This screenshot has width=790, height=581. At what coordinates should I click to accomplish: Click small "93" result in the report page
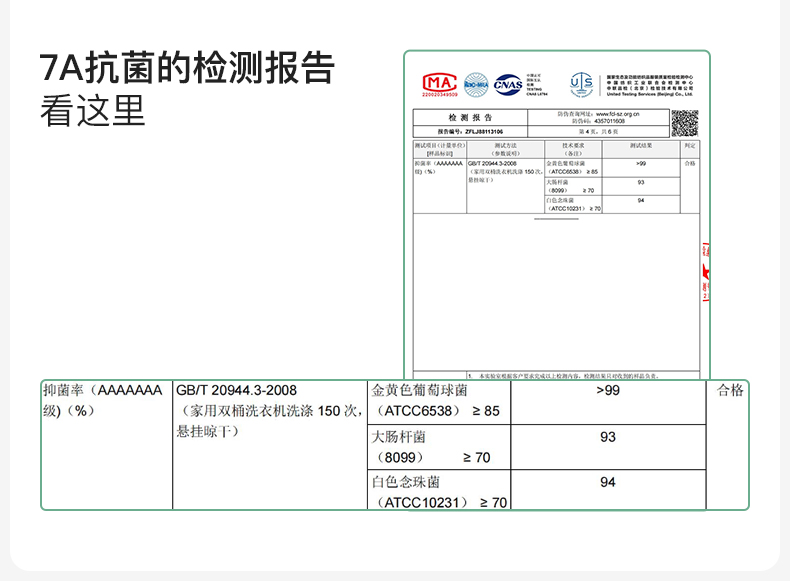[x=641, y=182]
